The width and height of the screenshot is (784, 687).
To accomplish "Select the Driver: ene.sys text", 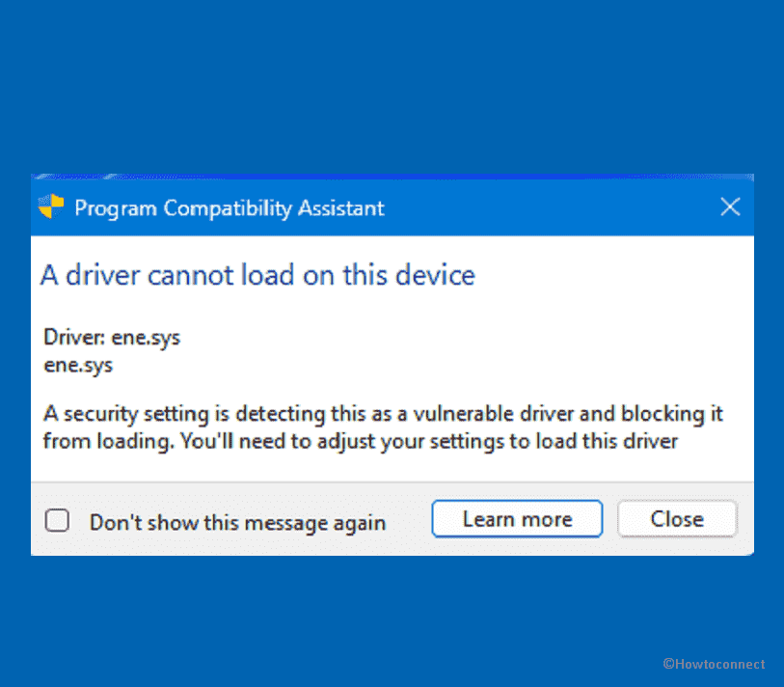I will click(x=112, y=338).
